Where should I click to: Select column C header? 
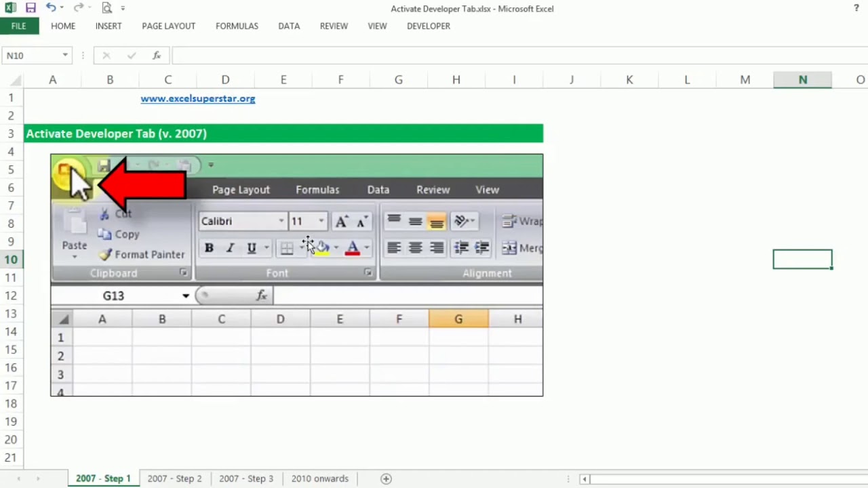(x=167, y=80)
